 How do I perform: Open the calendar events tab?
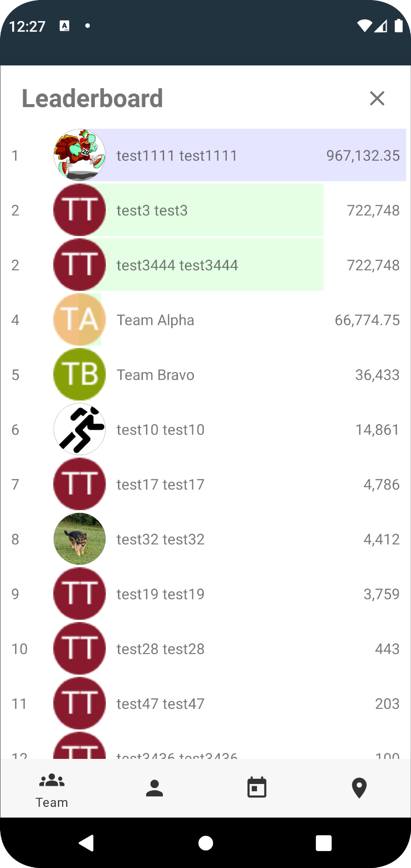coord(257,788)
